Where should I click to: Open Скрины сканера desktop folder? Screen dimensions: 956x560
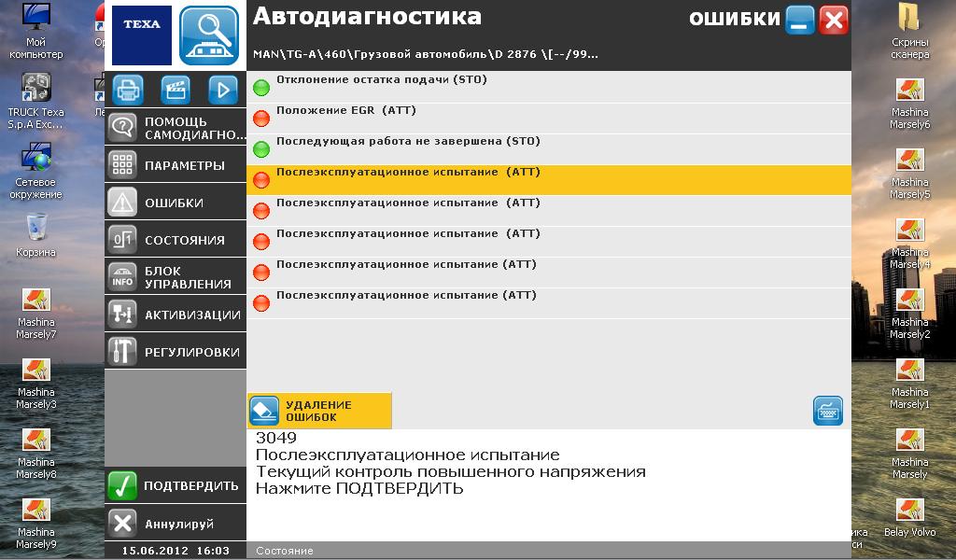click(909, 31)
